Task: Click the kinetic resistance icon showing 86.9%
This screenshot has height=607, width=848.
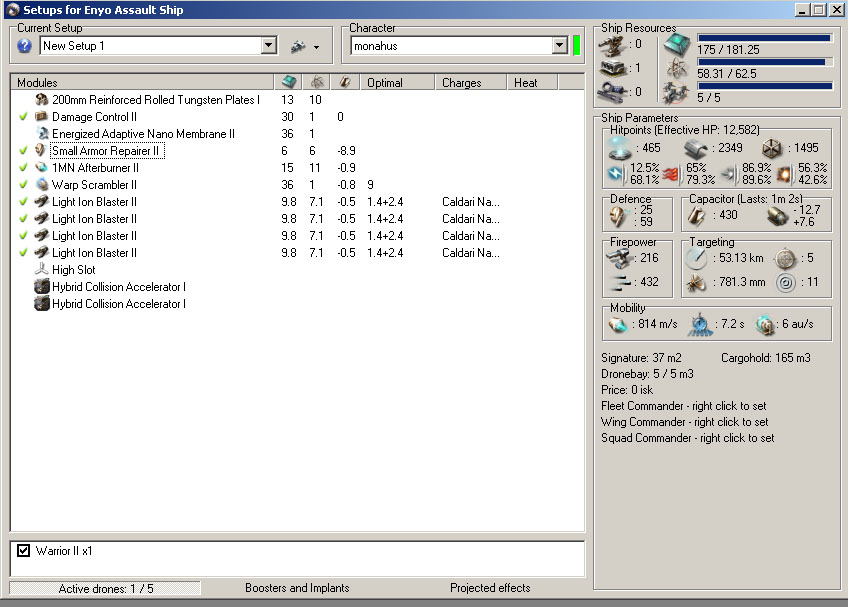Action: coord(728,174)
